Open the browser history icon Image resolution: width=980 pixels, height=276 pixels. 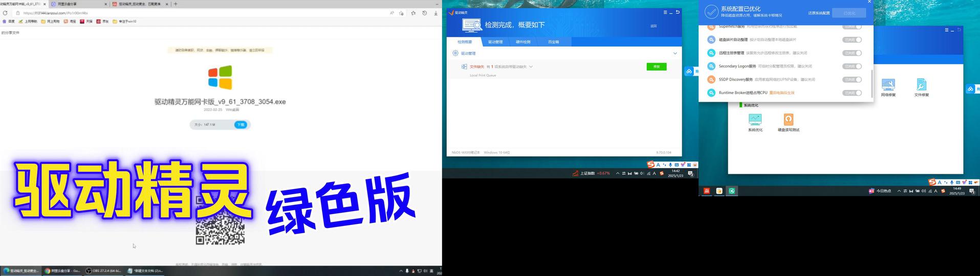pyautogui.click(x=424, y=13)
